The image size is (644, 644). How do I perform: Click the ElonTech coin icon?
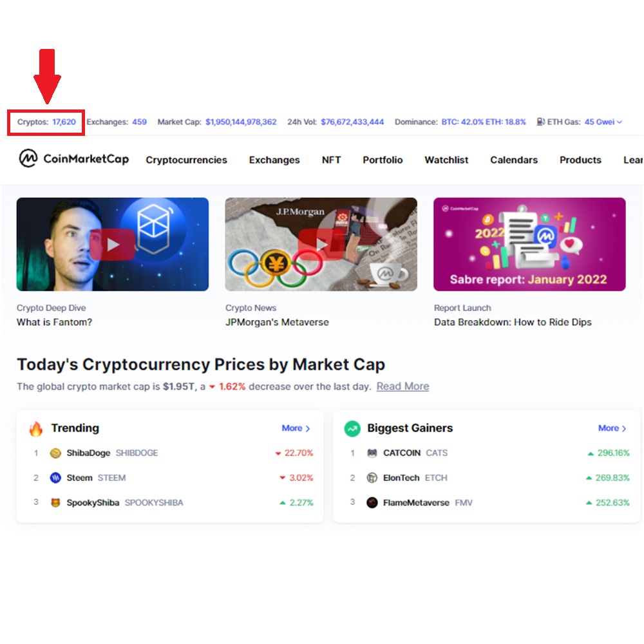pos(372,478)
